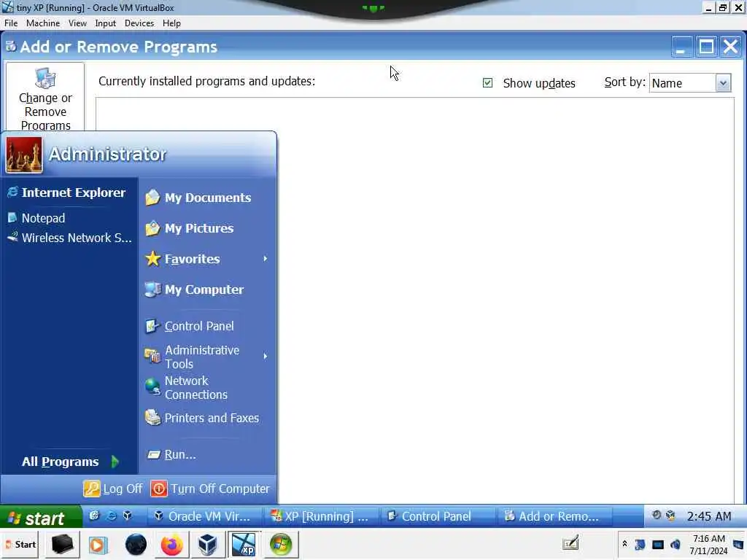Open the VirtualBox Input menu
The width and height of the screenshot is (747, 560).
pyautogui.click(x=105, y=23)
